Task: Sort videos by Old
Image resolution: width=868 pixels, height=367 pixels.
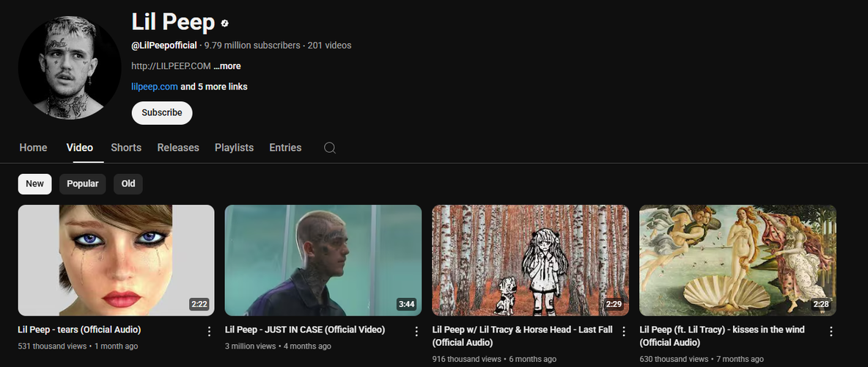Action: (x=128, y=184)
